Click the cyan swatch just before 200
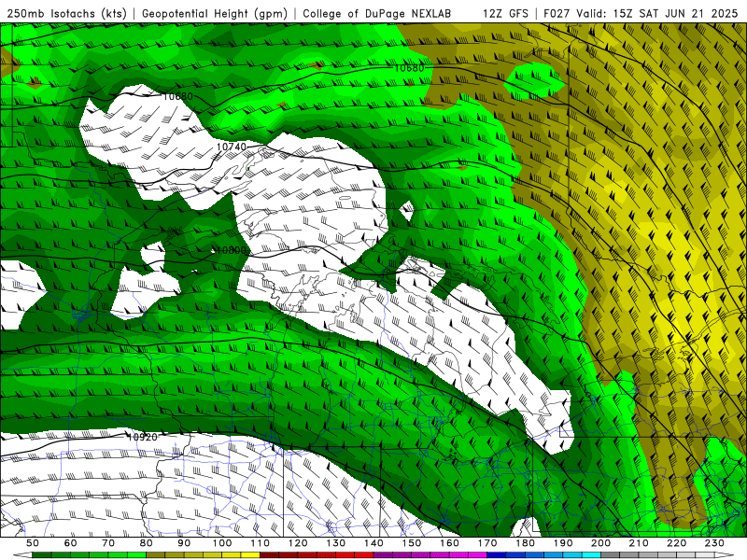747x560 pixels. (591, 555)
